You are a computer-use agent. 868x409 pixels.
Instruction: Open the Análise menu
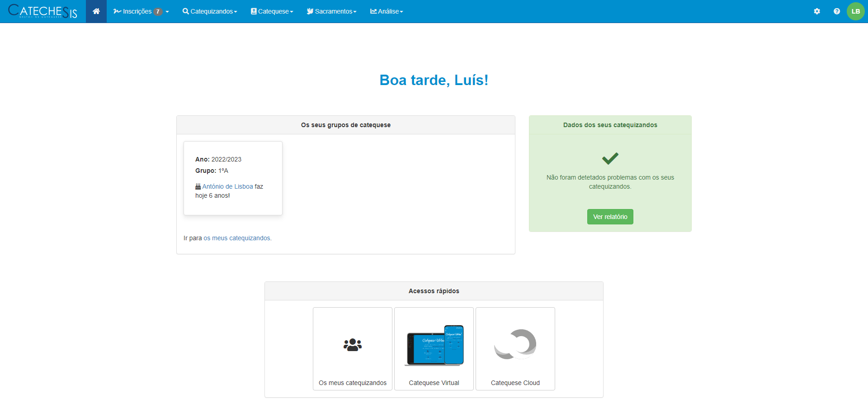tap(387, 11)
